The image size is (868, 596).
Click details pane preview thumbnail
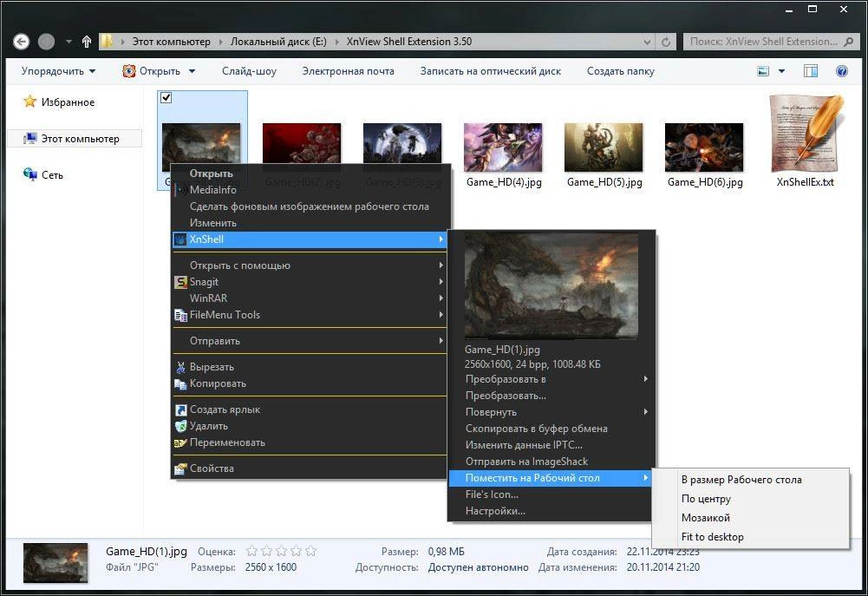coord(55,563)
